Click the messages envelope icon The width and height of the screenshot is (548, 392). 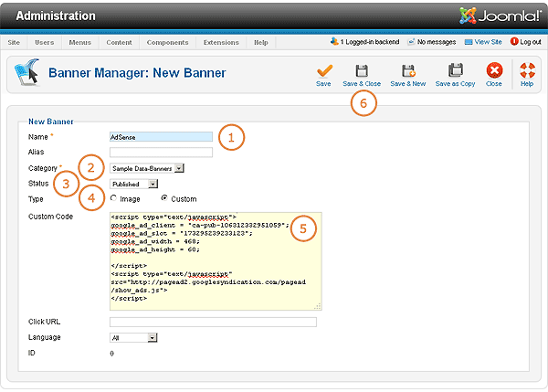tap(411, 42)
